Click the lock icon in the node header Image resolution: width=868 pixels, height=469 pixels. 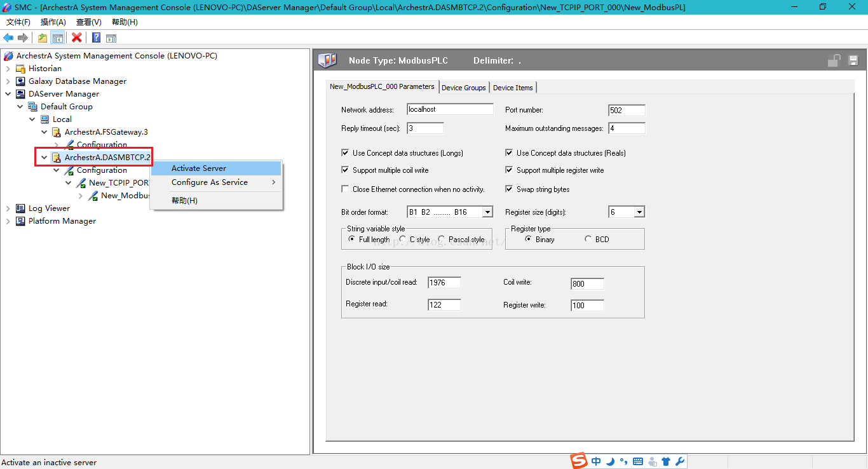(x=834, y=60)
